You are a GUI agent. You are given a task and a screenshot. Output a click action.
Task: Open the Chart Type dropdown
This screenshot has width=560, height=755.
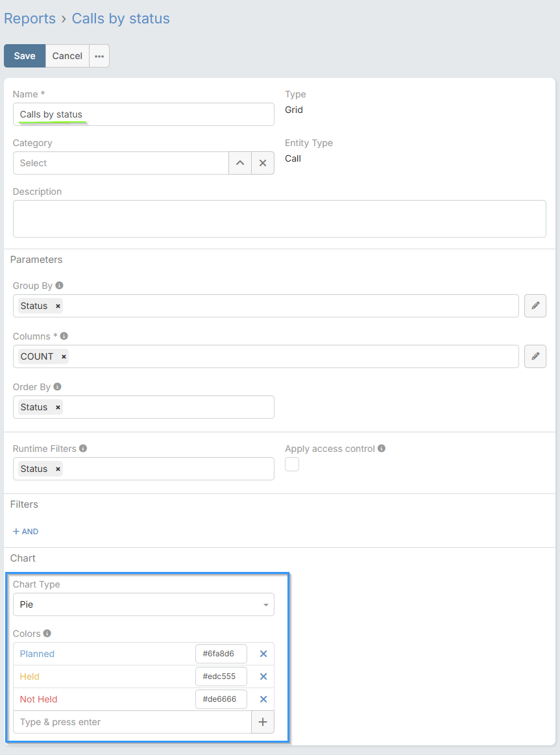coord(143,604)
